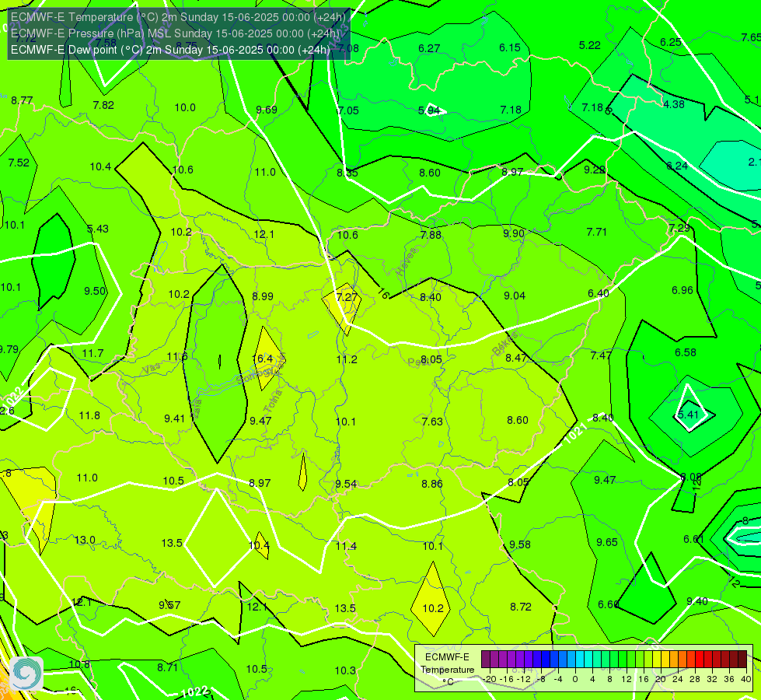The height and width of the screenshot is (700, 761).
Task: Click the 11.8 grid value
Action: click(x=89, y=415)
